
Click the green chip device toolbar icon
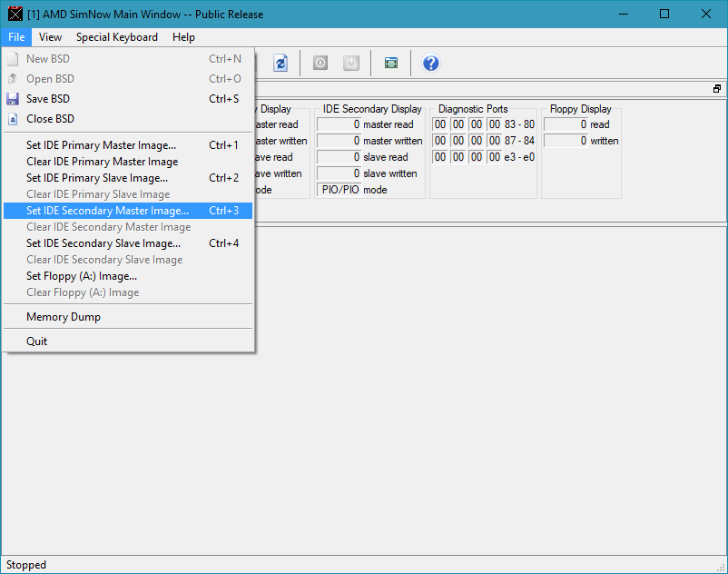[x=391, y=63]
